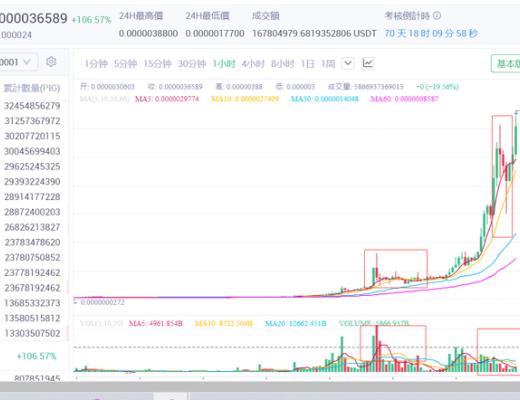
Task: Expand the more timeframes dropdown arrow
Action: (x=348, y=63)
